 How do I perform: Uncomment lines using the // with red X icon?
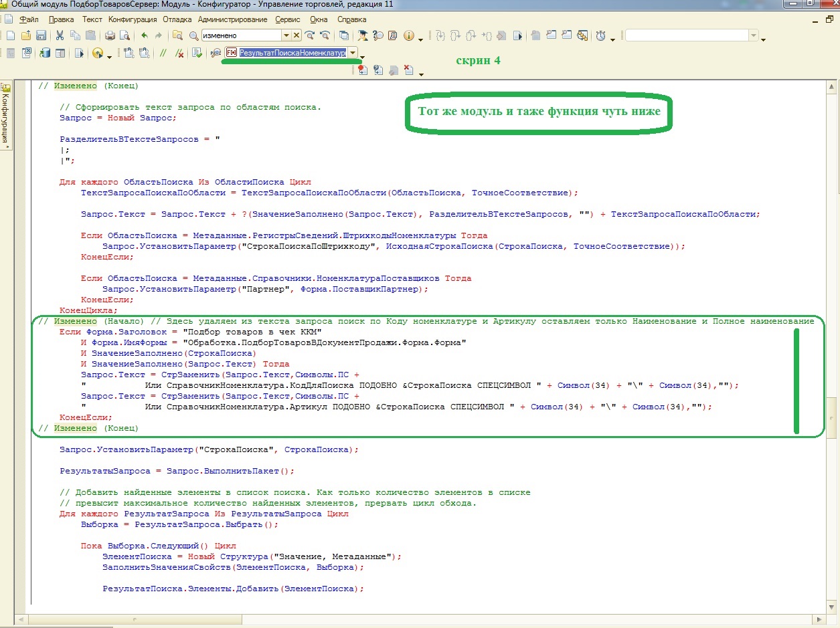point(179,54)
